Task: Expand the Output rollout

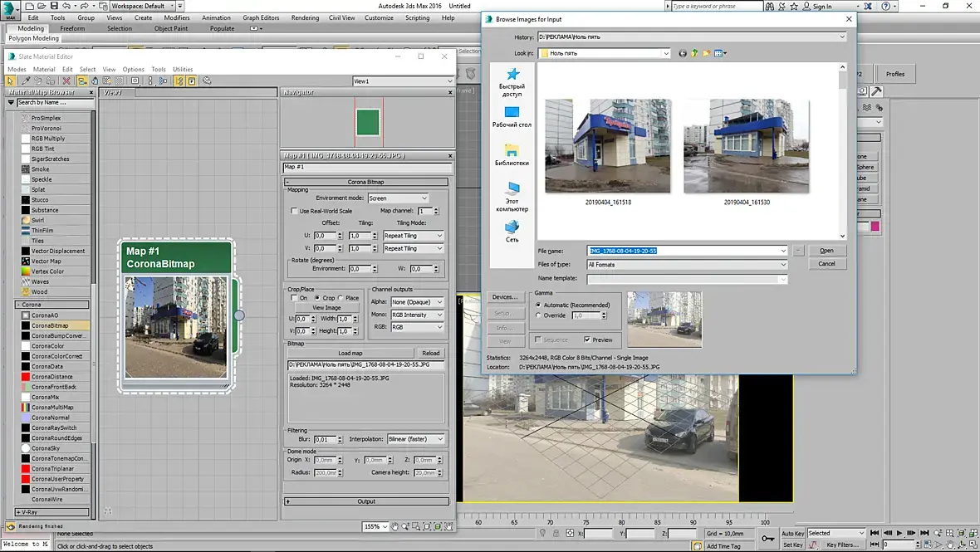Action: (366, 501)
